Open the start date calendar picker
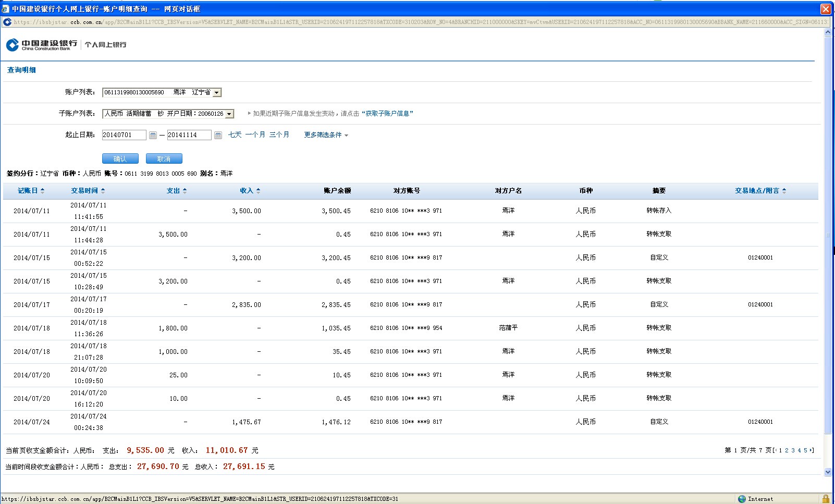Screen dimensions: 835x504 tap(153, 136)
